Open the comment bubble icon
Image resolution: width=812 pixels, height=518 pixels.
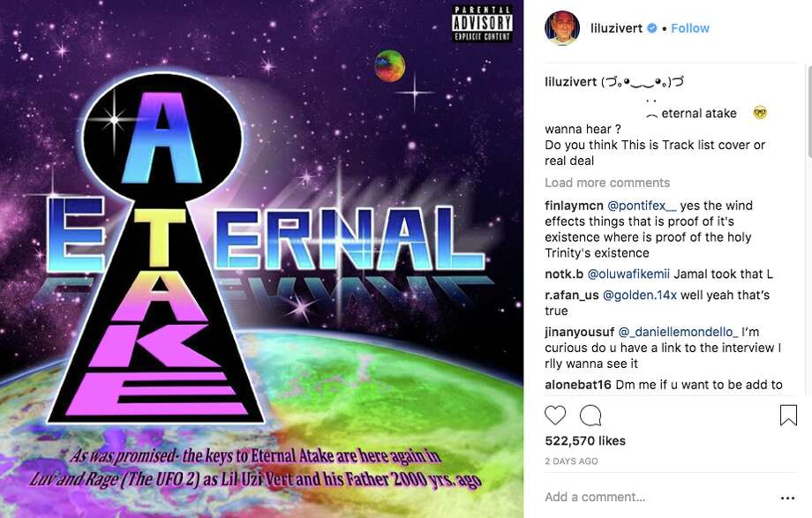click(x=590, y=416)
